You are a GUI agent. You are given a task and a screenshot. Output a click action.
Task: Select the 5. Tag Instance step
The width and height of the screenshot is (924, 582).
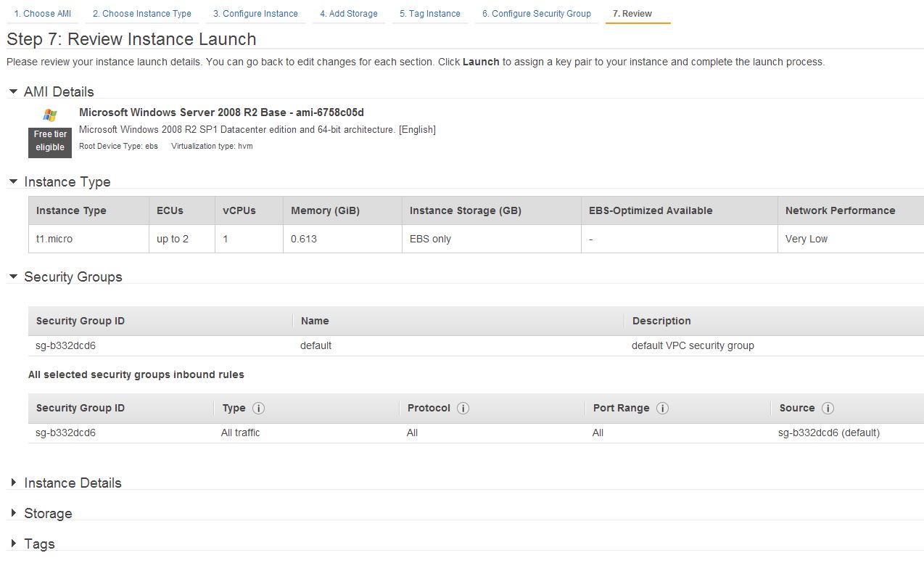(x=430, y=14)
